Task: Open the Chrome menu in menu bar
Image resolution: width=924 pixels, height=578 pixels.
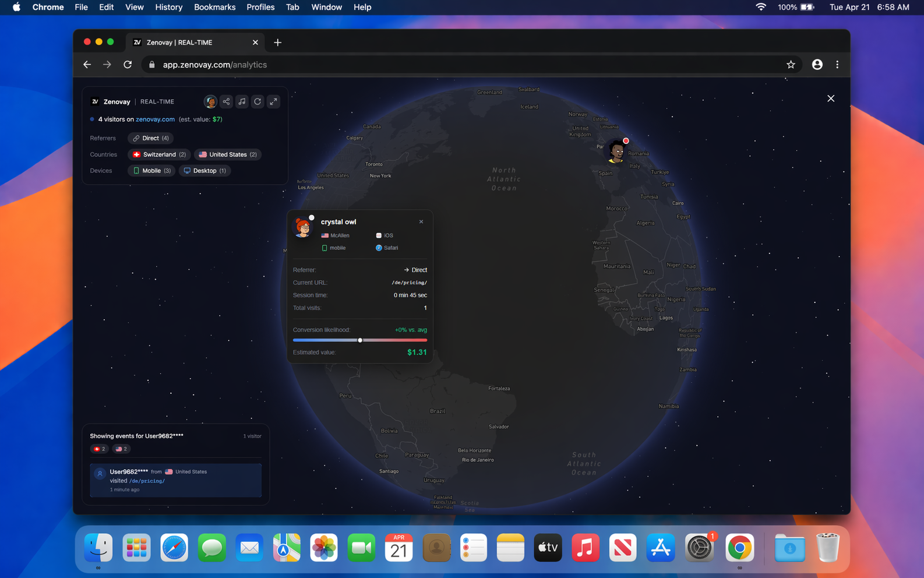Action: [x=48, y=7]
